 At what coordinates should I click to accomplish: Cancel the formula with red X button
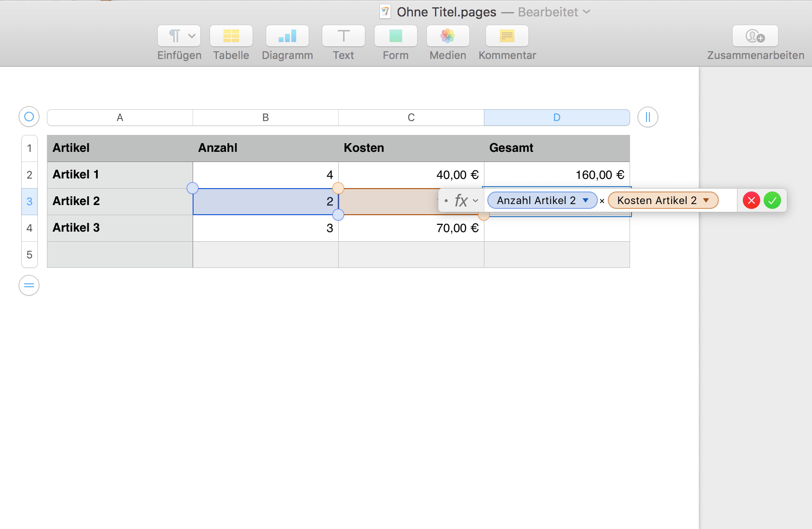(x=751, y=200)
